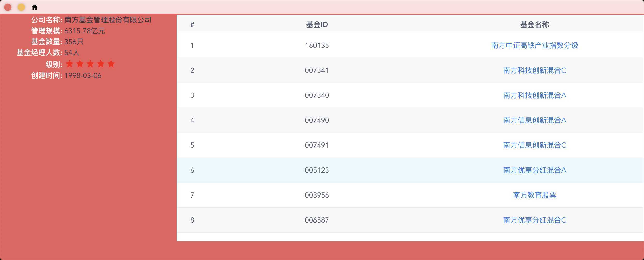Click the fifth rating star
644x260 pixels.
[111, 64]
